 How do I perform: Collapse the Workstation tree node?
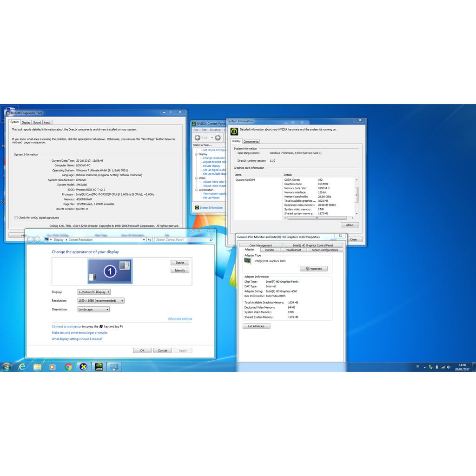click(196, 190)
